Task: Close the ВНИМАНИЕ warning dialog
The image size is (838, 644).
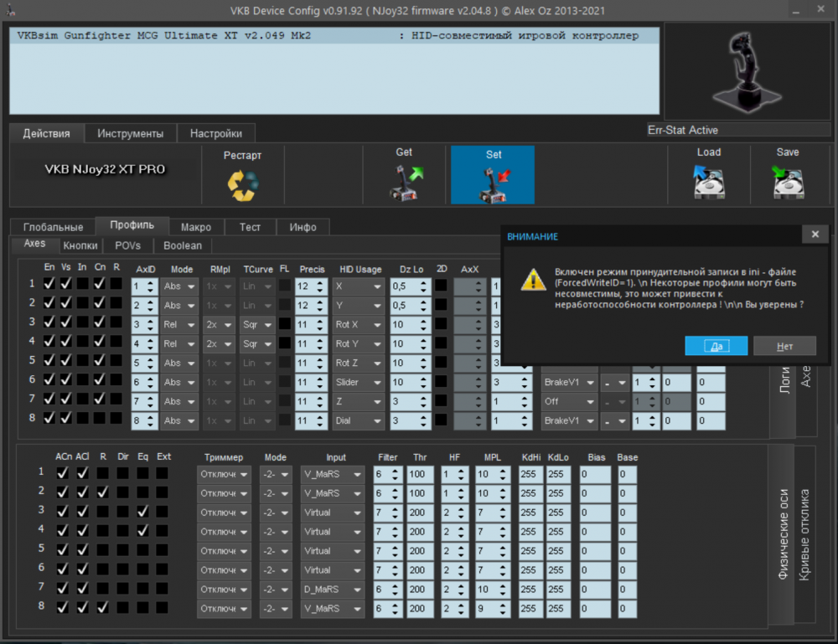Action: pos(814,236)
